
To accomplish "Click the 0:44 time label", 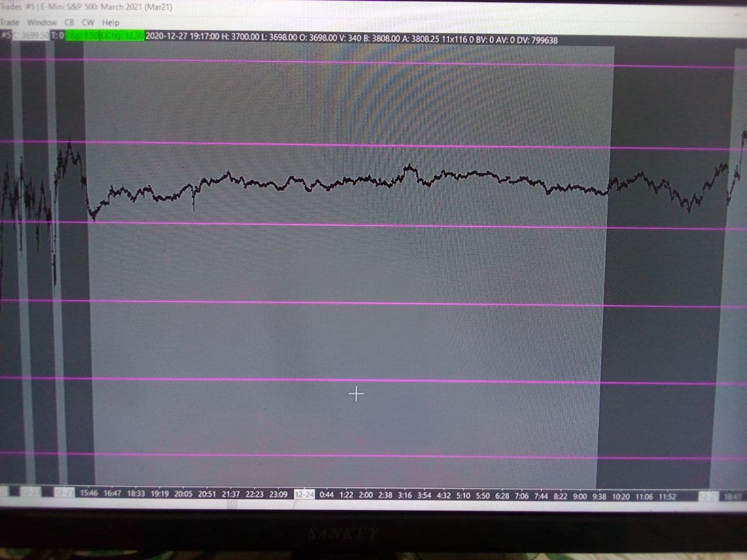I will point(327,495).
